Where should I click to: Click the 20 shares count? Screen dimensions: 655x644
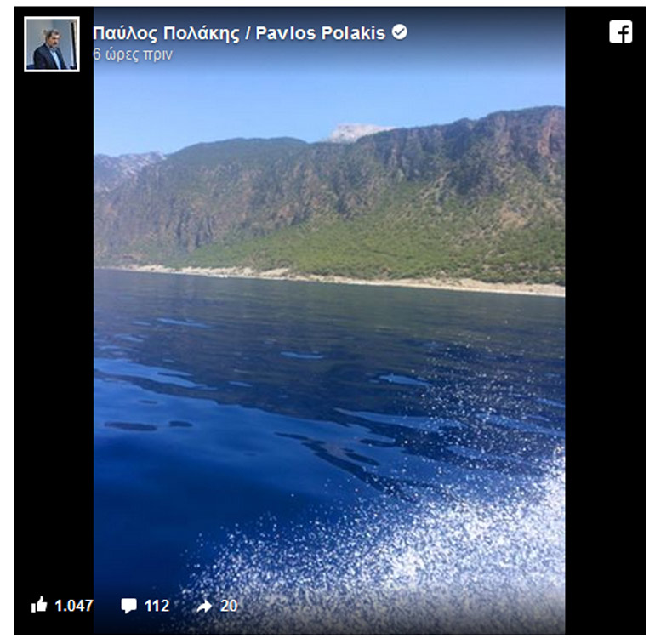[229, 606]
